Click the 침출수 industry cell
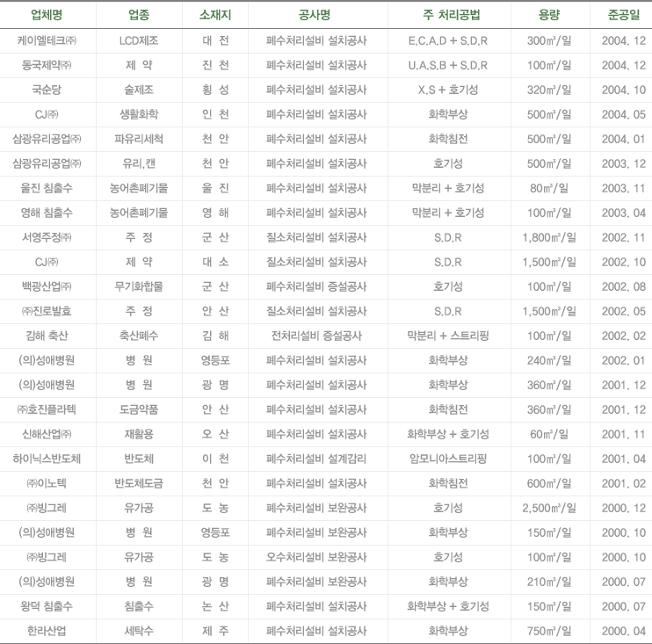Image resolution: width=652 pixels, height=644 pixels. [x=139, y=605]
